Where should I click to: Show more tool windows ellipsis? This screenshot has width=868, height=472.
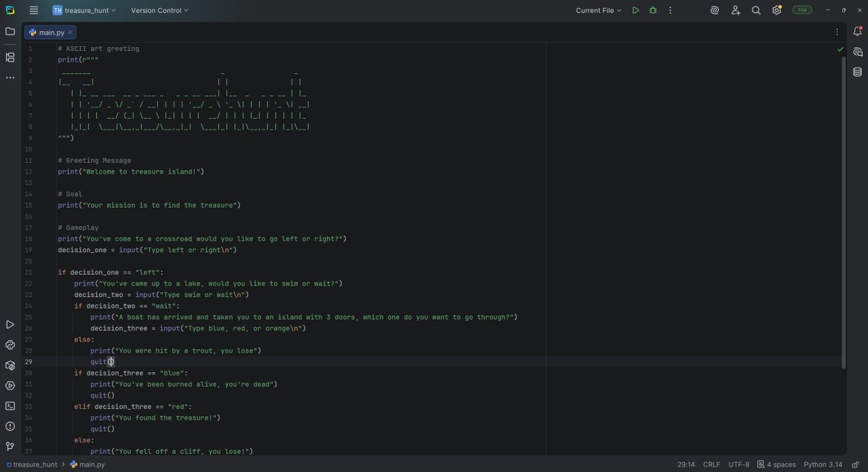point(10,77)
